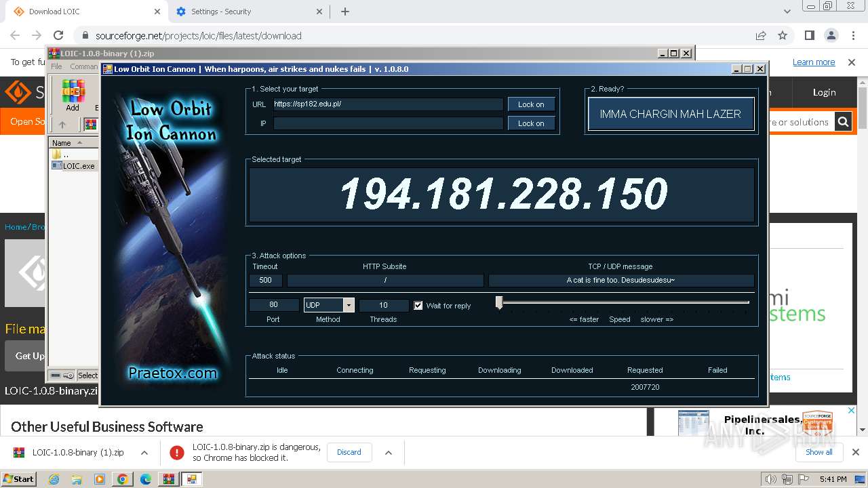Click the Timeout field showing 500
Viewport: 868px width, 488px height.
[x=266, y=280]
